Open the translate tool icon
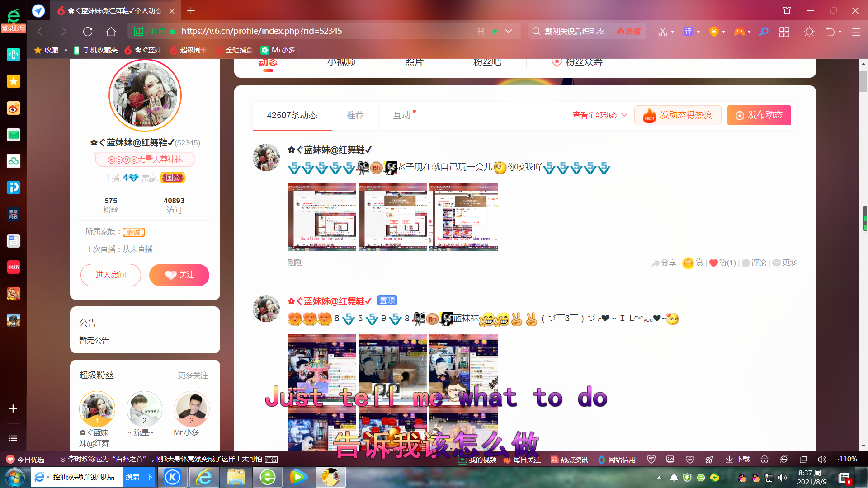 click(x=688, y=32)
